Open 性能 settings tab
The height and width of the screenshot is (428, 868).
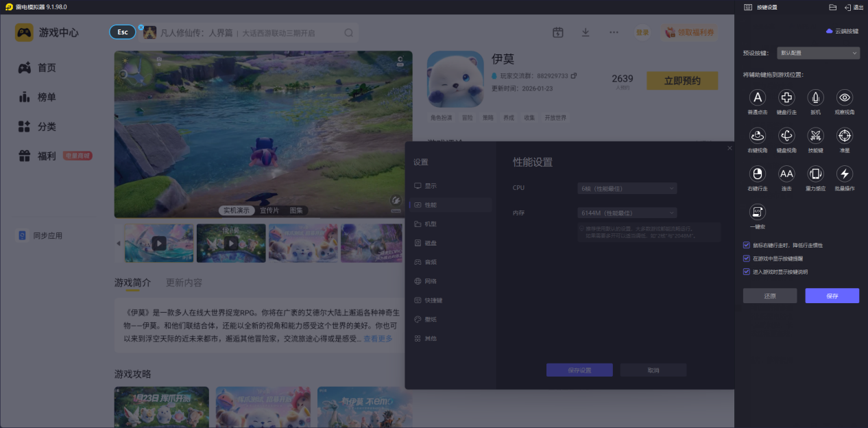coord(450,205)
